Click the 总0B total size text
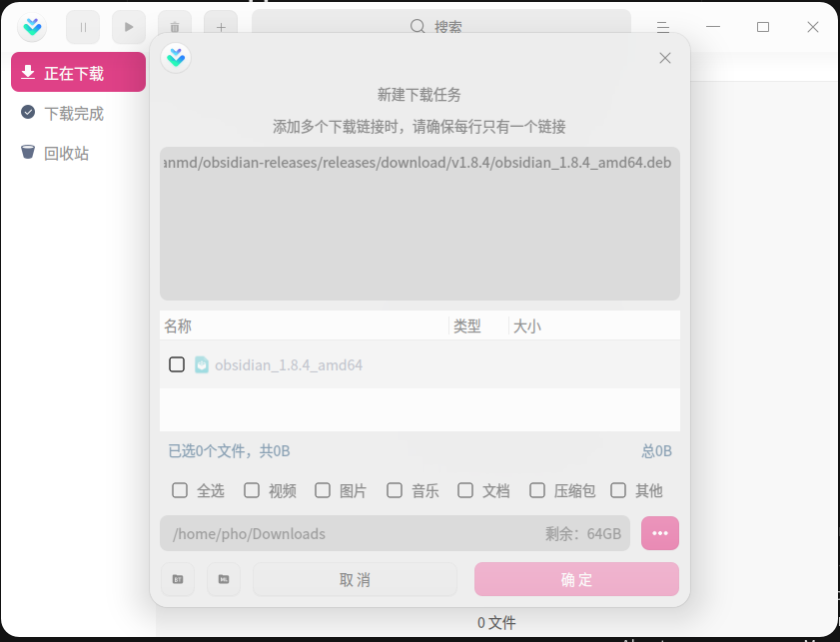Image resolution: width=840 pixels, height=642 pixels. pyautogui.click(x=657, y=451)
